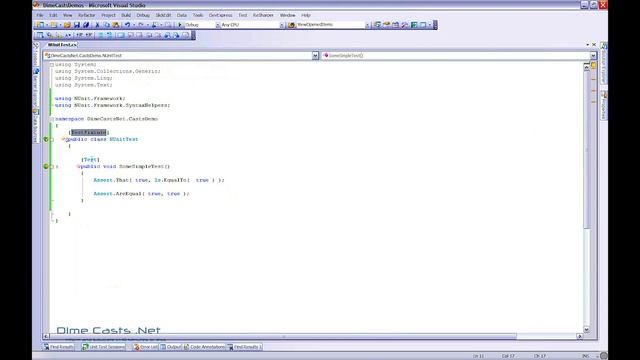The width and height of the screenshot is (640, 360).
Task: Click the Paste icon in toolbar
Action: click(116, 25)
